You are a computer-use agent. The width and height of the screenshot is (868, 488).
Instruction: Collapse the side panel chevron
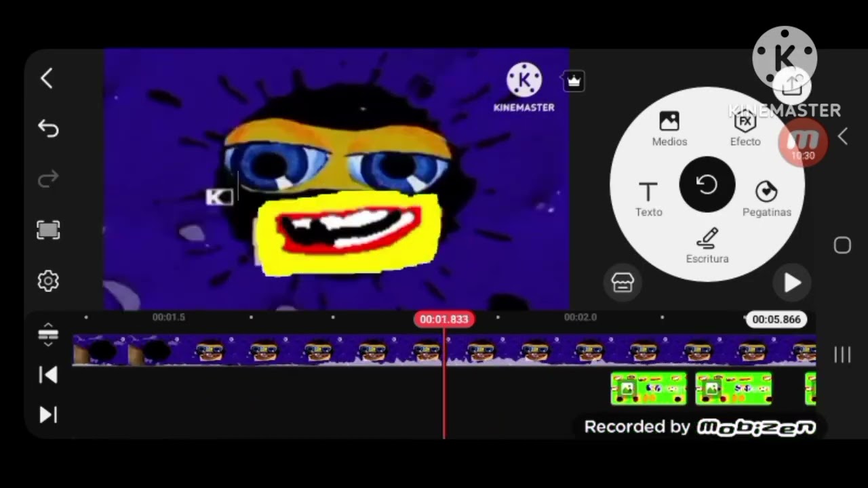click(842, 137)
